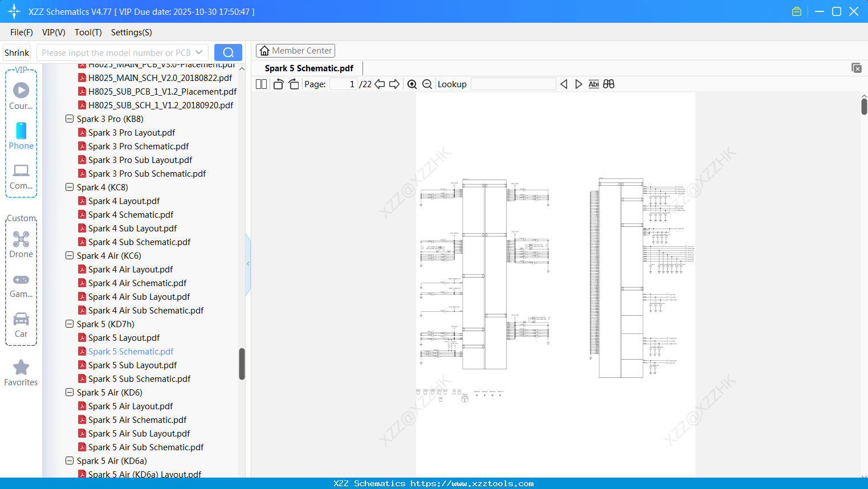Click the Member Center button
Viewport: 868px width, 489px height.
(295, 50)
